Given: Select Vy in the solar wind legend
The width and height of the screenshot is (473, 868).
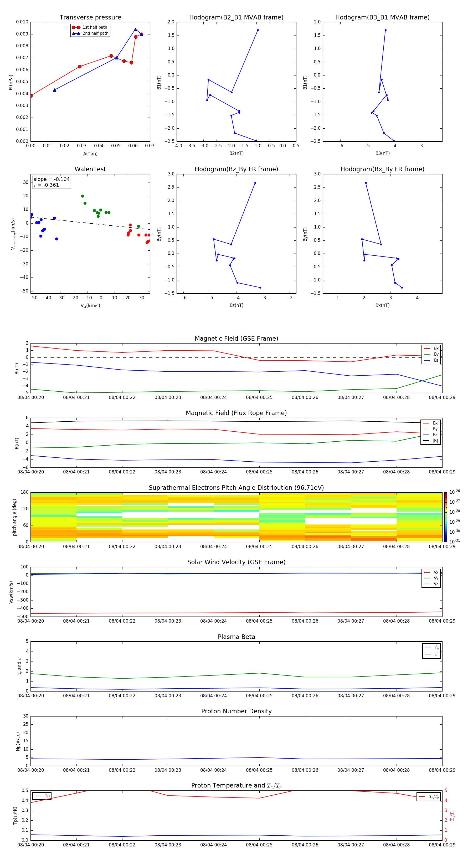Looking at the screenshot, I should 431,578.
